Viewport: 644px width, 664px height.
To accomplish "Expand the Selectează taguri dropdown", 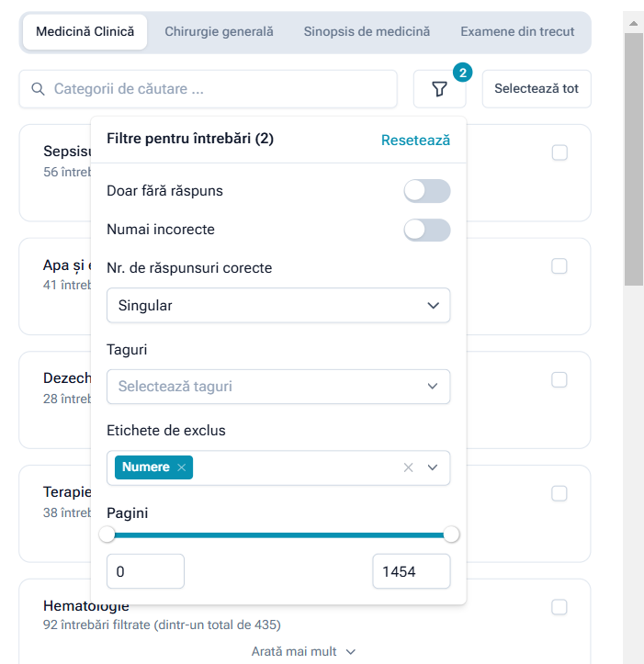I will [278, 387].
